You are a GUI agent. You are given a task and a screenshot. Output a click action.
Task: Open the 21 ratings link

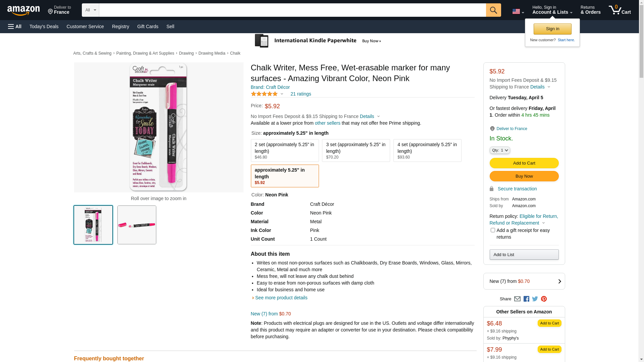tap(301, 94)
